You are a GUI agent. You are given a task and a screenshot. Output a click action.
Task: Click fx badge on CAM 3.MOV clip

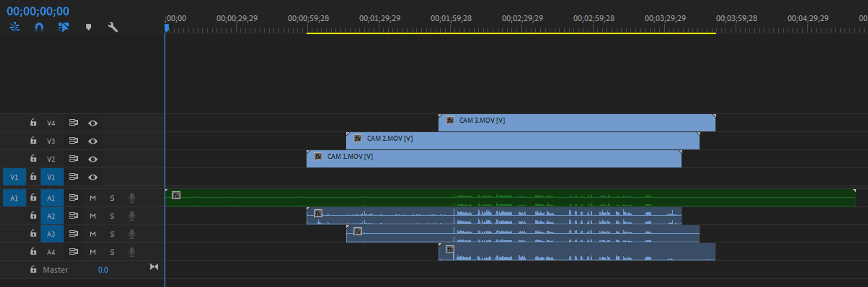450,120
